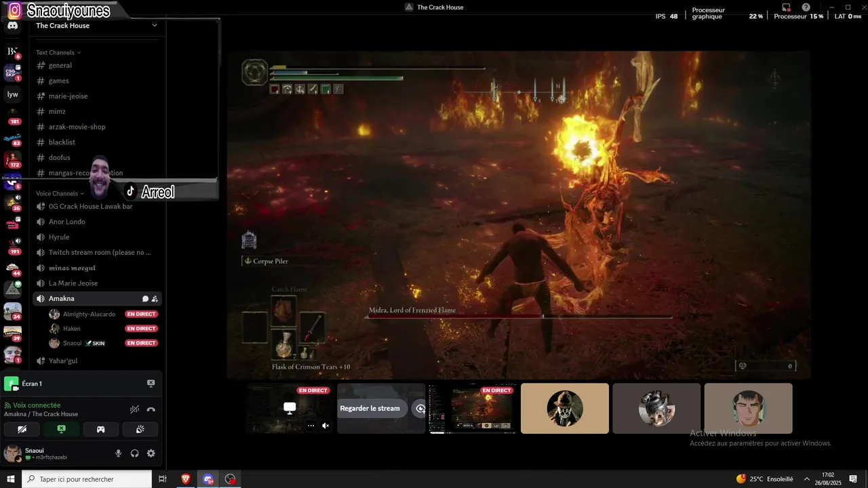Open Task View on the taskbar
The width and height of the screenshot is (868, 488).
click(163, 479)
